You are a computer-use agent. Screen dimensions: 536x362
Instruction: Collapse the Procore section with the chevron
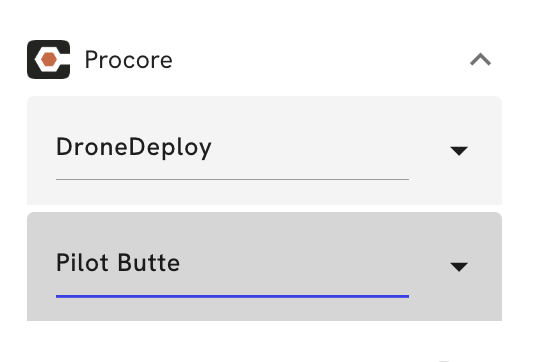click(480, 59)
